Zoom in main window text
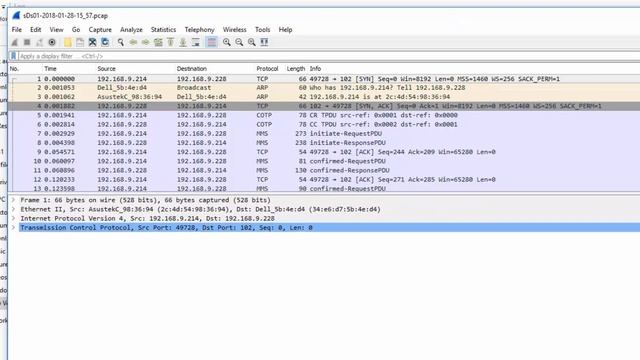 [227, 42]
